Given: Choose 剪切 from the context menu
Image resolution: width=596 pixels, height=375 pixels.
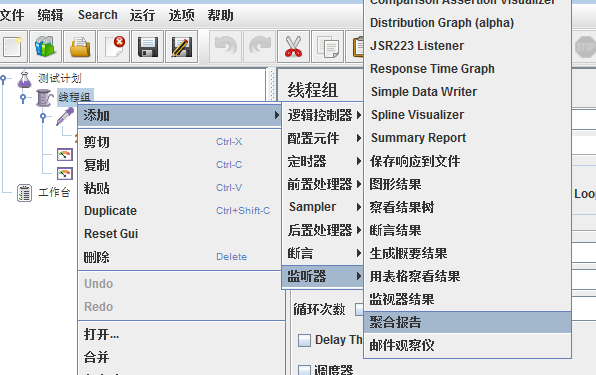Looking at the screenshot, I should coord(179,142).
